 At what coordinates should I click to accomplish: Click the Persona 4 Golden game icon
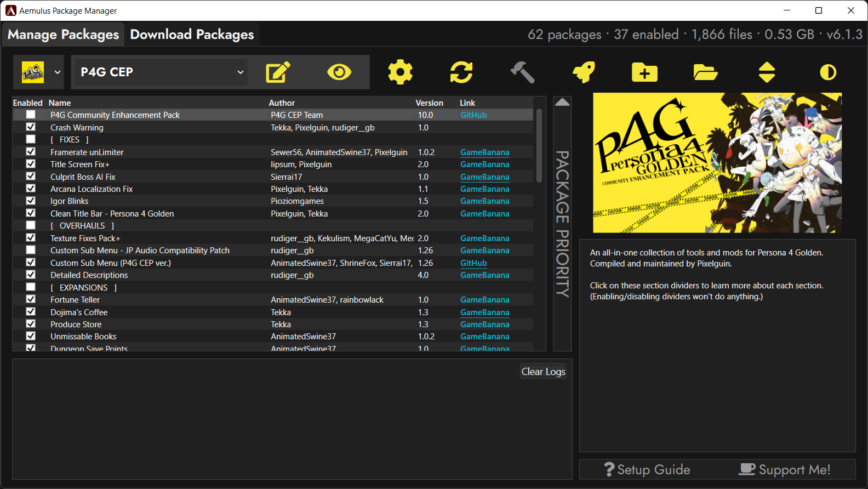33,72
